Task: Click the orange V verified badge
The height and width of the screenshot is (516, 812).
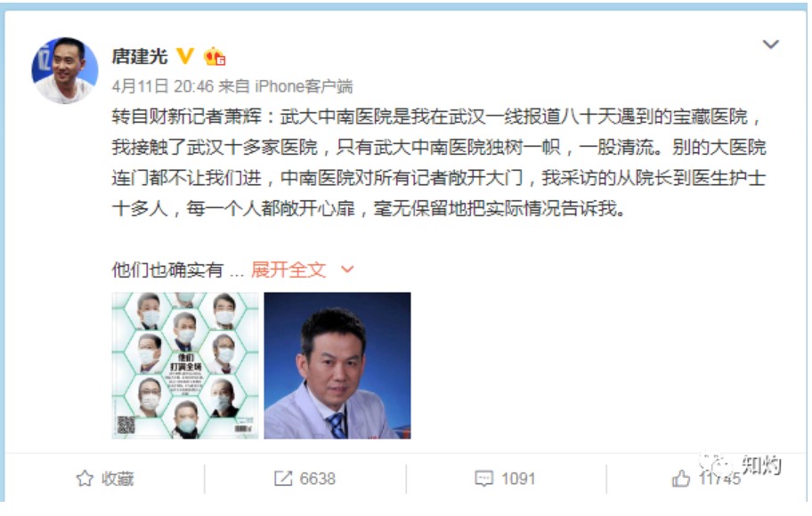Action: [x=185, y=56]
